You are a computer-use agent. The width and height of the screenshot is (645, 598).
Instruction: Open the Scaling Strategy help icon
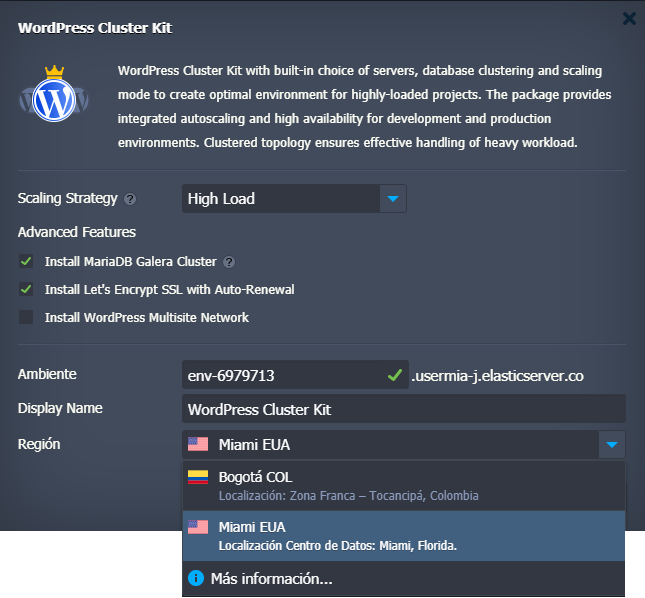130,199
